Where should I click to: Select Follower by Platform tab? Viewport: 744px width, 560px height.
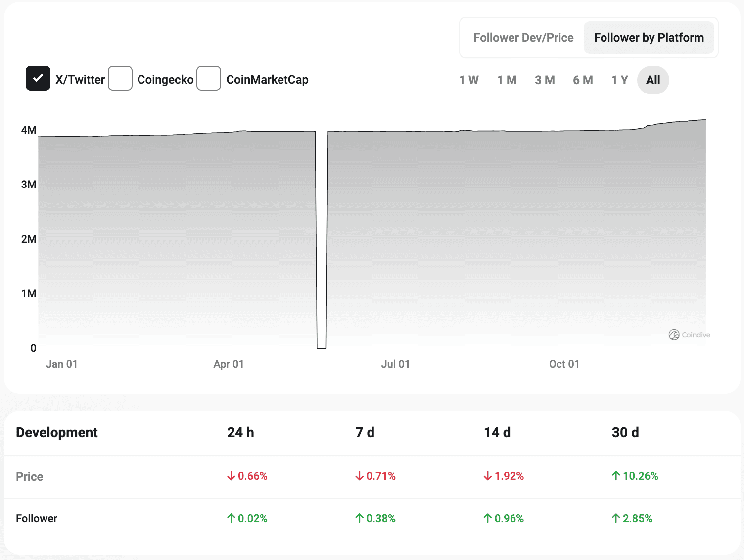coord(649,38)
